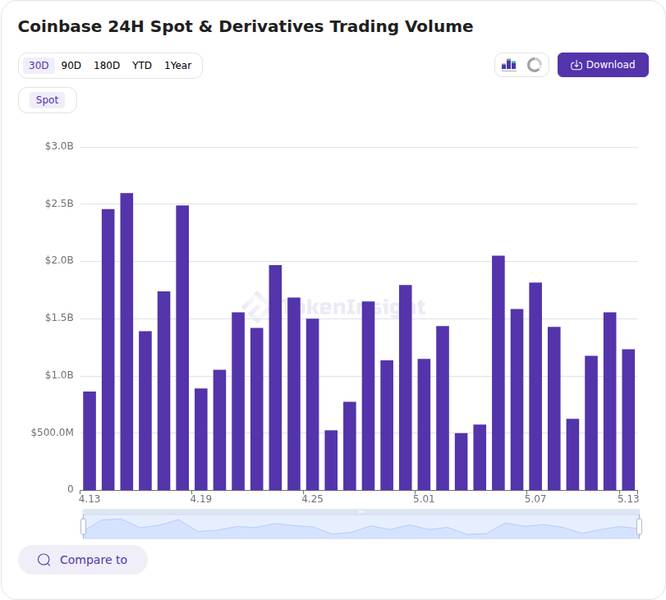666x600 pixels.
Task: Click the $2.5B axis label
Action: (59, 204)
